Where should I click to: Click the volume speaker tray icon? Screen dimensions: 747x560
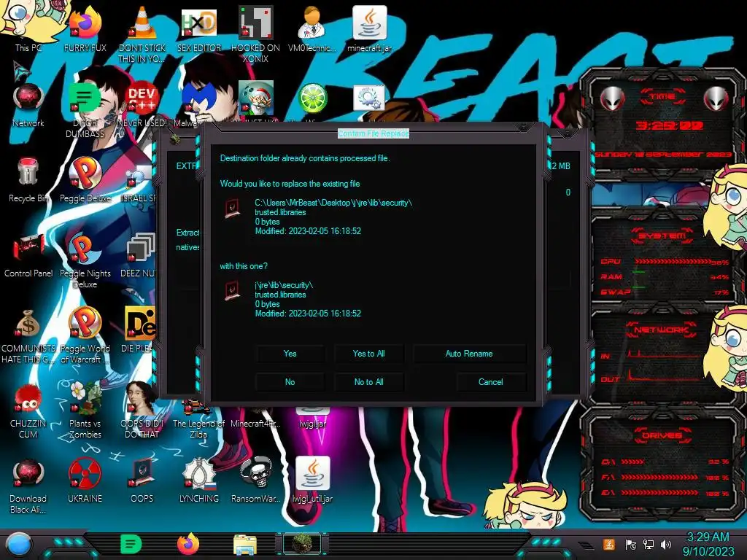coord(666,544)
